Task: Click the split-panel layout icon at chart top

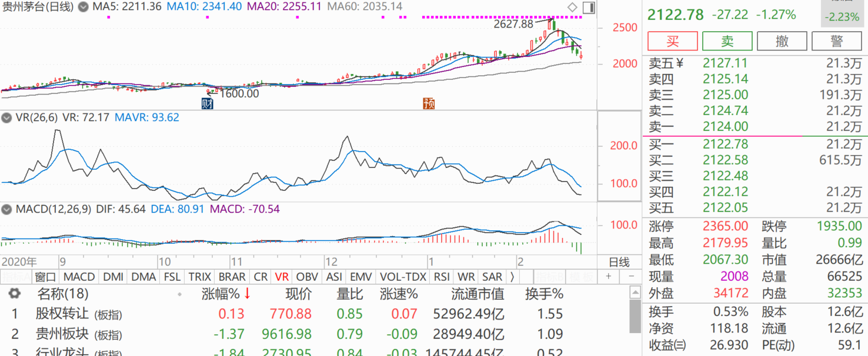Action: (x=589, y=7)
